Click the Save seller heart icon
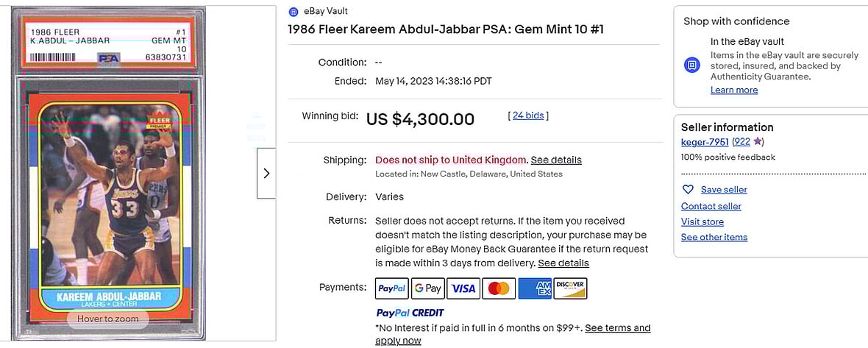The height and width of the screenshot is (348, 868). [688, 189]
